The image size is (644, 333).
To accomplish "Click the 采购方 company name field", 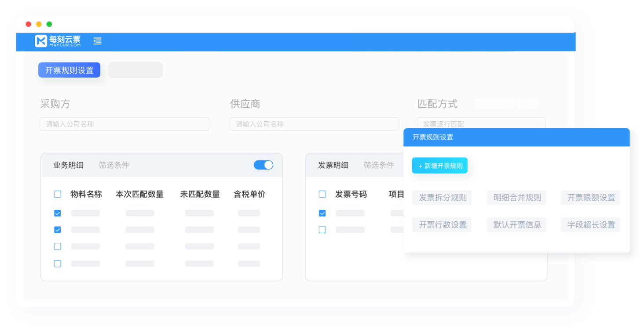I will tap(124, 124).
